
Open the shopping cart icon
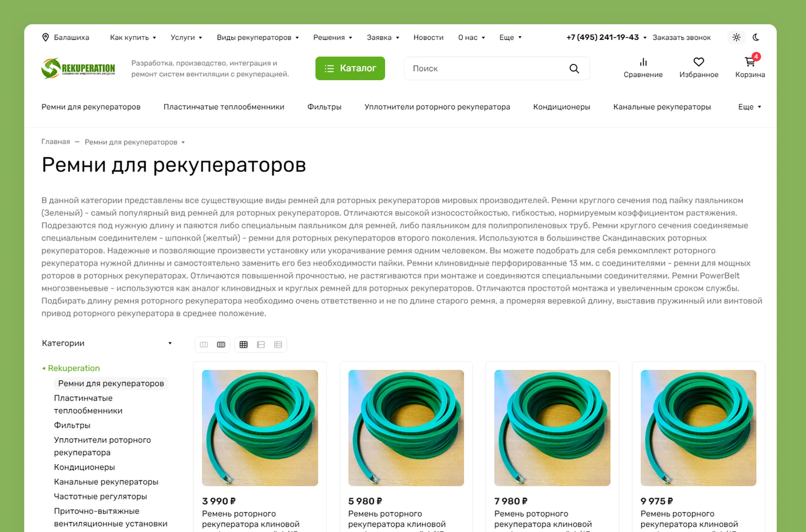(750, 62)
